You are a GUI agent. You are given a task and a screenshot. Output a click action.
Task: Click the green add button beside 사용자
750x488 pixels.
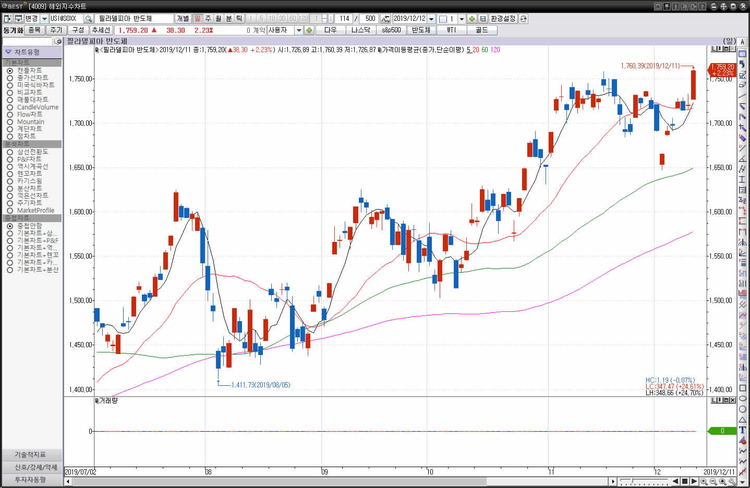pyautogui.click(x=309, y=30)
